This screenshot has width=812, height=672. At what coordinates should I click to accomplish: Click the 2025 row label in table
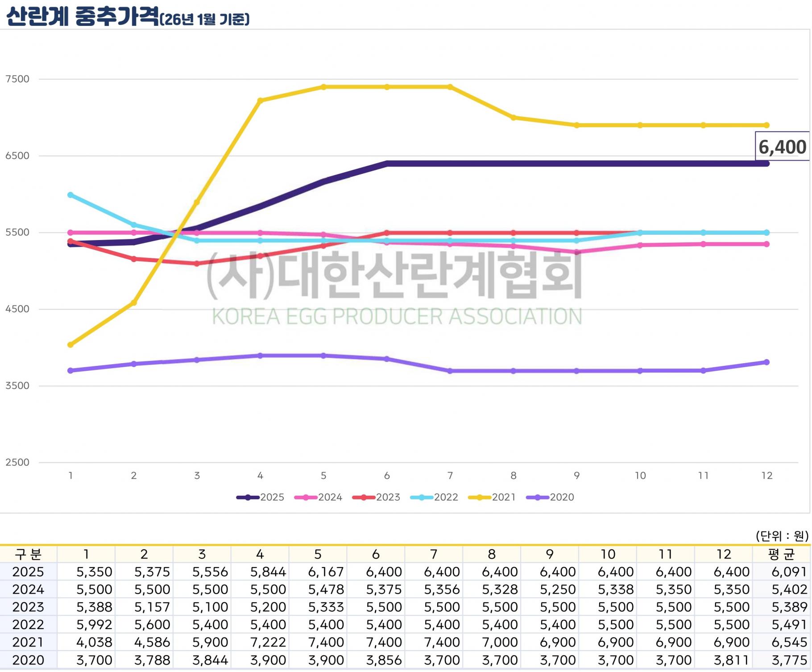point(29,572)
